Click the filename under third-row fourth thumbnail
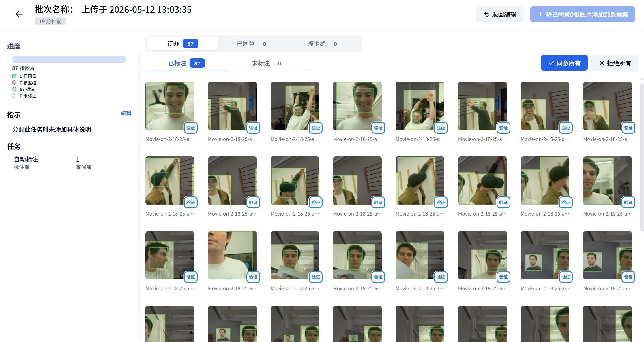Screen dimensions: 644x342 [x=357, y=288]
